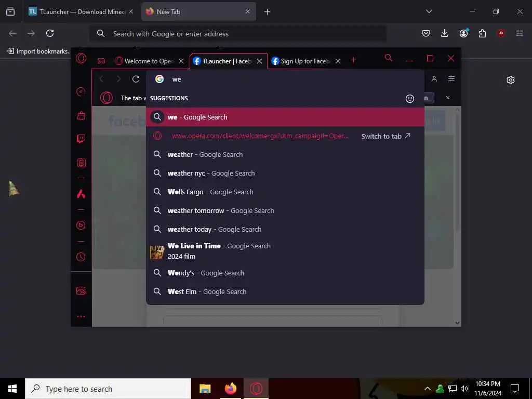
Task: Close the Welcome to Opera tab
Action: click(x=181, y=61)
